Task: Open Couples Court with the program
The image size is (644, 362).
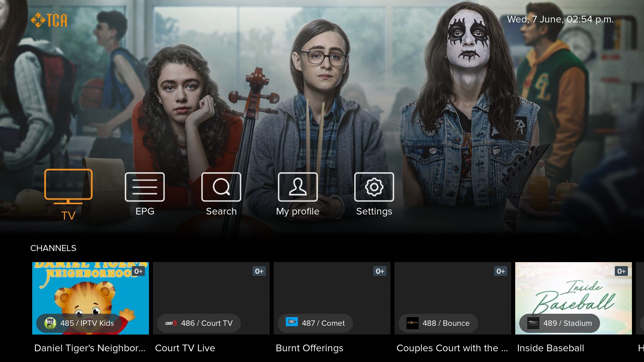Action: pyautogui.click(x=452, y=348)
